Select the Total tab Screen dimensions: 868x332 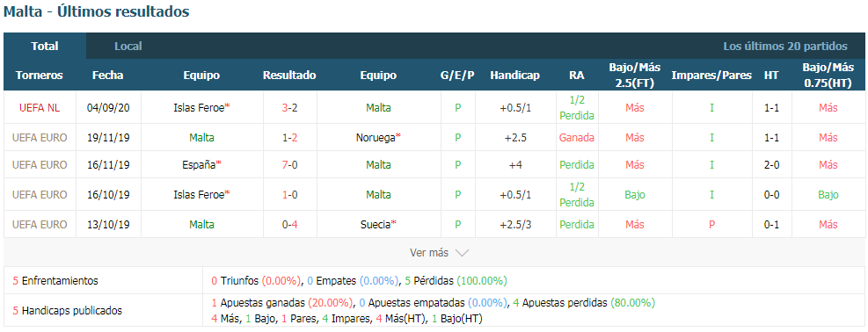tap(45, 47)
